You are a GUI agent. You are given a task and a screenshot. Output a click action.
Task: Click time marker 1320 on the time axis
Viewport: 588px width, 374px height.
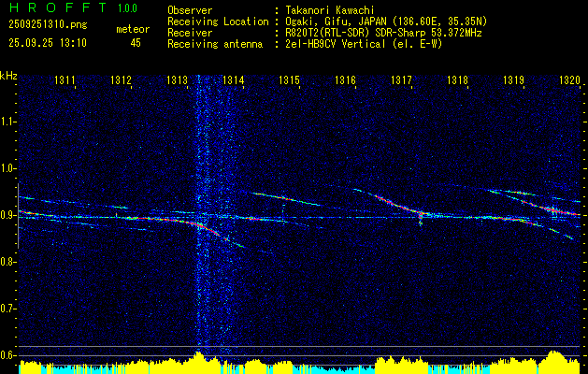[569, 79]
